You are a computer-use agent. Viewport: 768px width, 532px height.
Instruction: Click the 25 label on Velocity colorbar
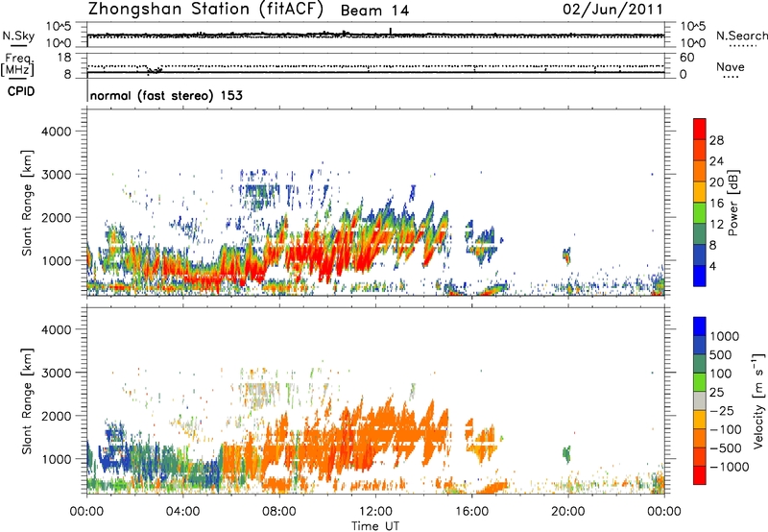(x=717, y=392)
